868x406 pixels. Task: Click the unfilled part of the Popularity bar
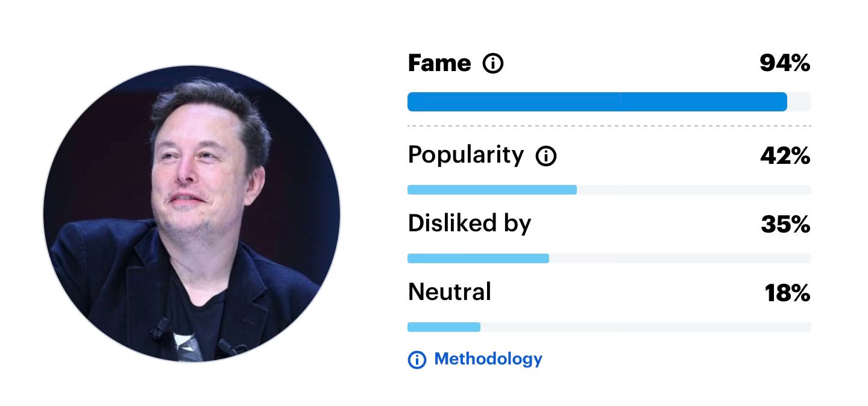pyautogui.click(x=693, y=190)
